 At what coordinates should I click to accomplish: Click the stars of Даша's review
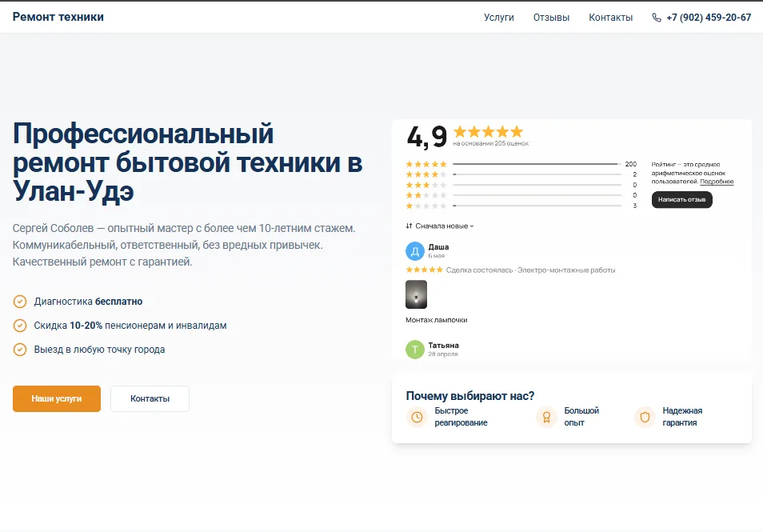(x=425, y=270)
